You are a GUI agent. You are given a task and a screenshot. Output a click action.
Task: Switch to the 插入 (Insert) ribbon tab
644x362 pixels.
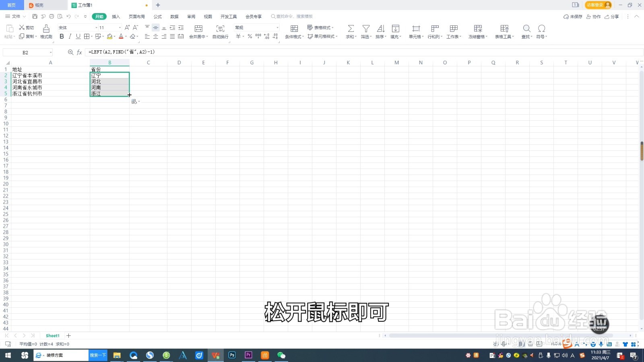click(116, 16)
